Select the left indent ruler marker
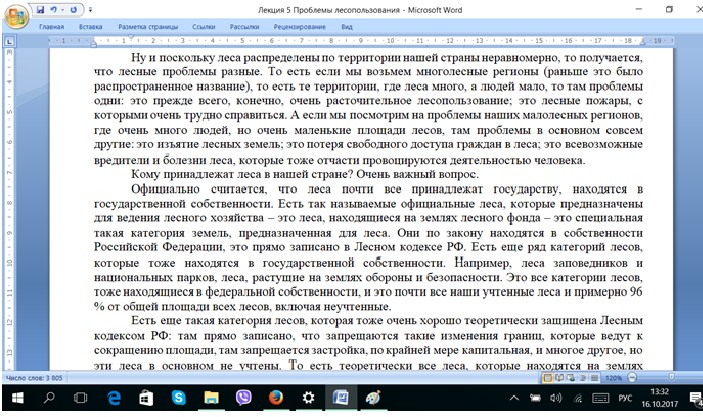Screen dimensions: 703x417 pyautogui.click(x=93, y=44)
